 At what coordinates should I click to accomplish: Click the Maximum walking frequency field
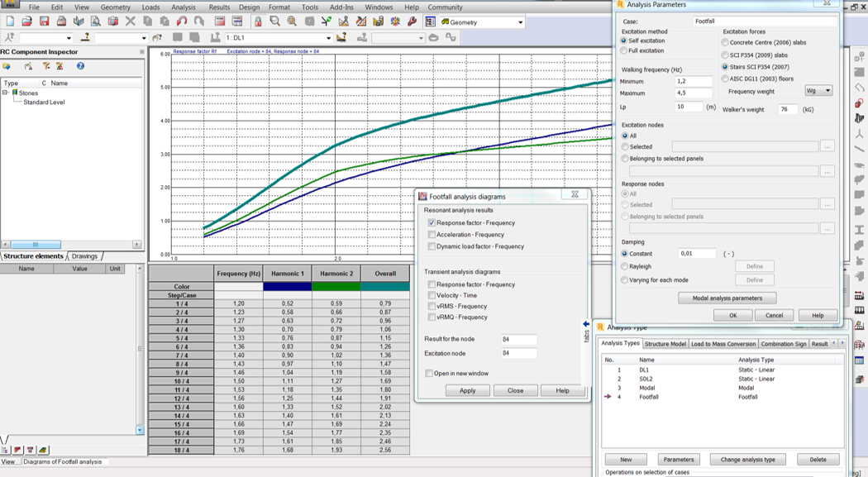[693, 93]
